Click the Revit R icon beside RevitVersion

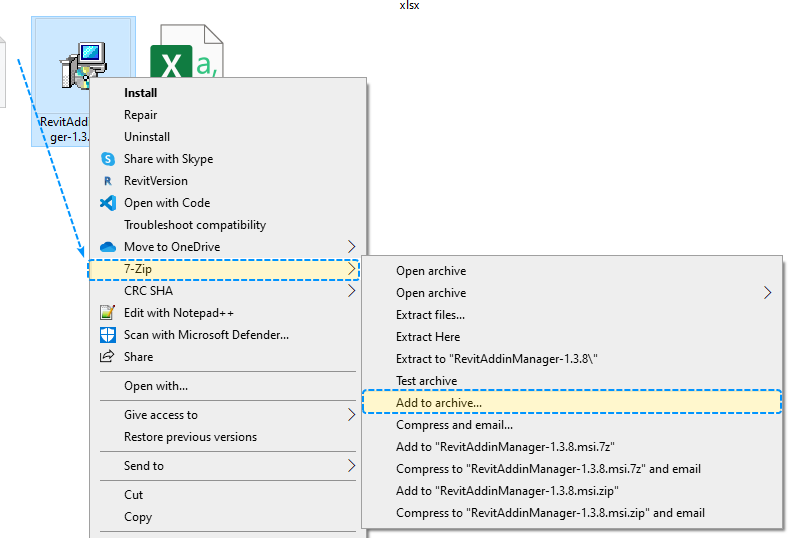(108, 181)
